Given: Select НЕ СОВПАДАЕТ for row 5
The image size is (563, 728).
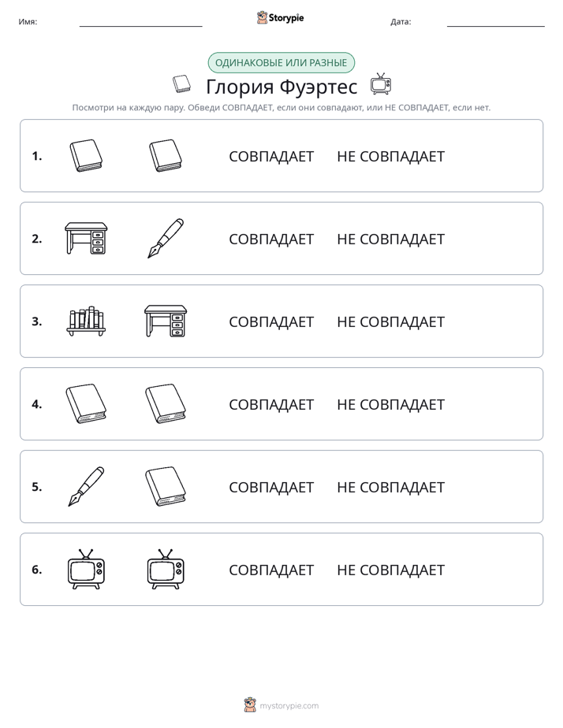Looking at the screenshot, I should [x=390, y=487].
